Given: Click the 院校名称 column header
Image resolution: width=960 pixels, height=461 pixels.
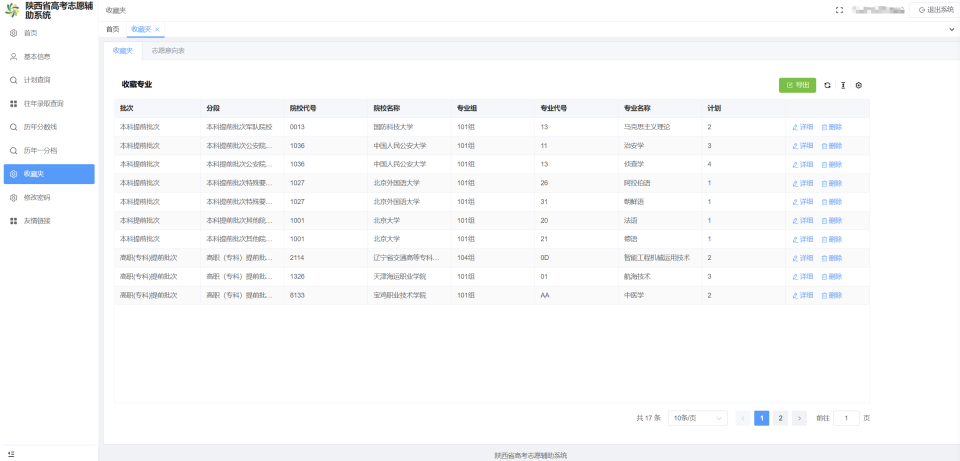Looking at the screenshot, I should click(410, 108).
